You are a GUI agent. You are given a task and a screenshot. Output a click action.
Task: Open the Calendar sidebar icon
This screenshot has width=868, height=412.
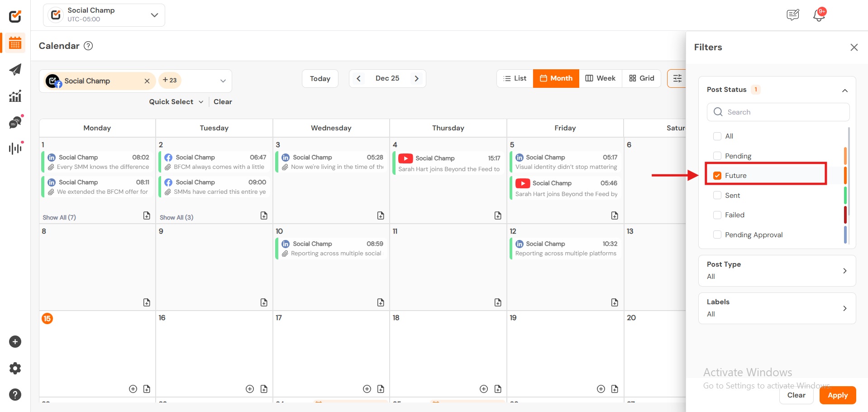(15, 43)
